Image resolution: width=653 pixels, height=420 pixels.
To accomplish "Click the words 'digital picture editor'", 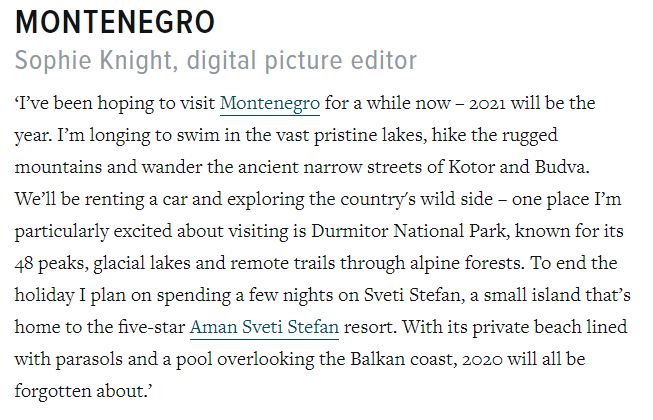I will pyautogui.click(x=302, y=60).
